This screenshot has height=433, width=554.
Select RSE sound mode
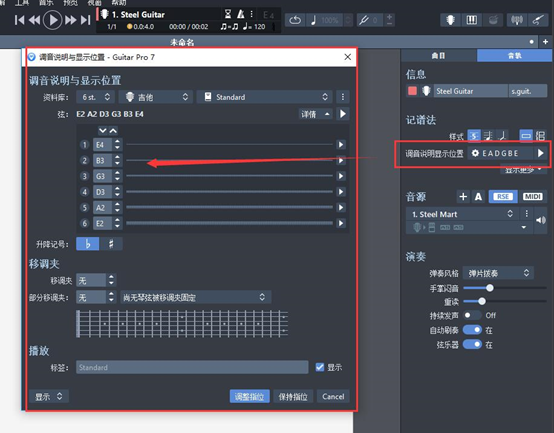pos(503,196)
